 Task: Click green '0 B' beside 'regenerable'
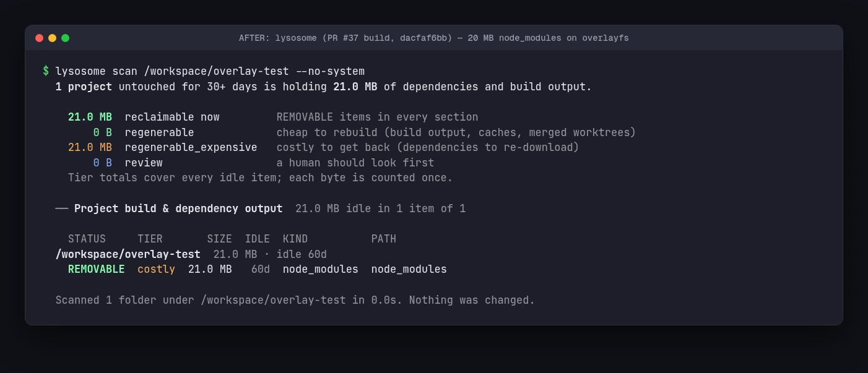(103, 132)
